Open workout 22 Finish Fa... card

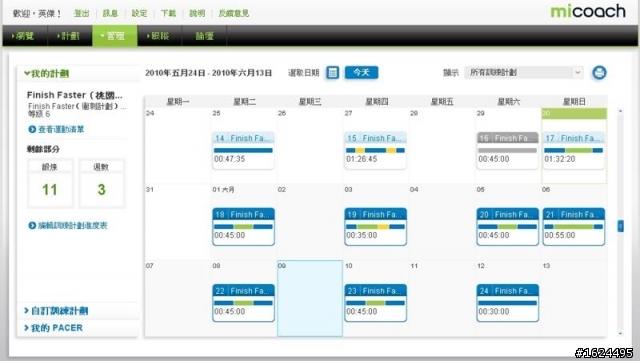[243, 303]
